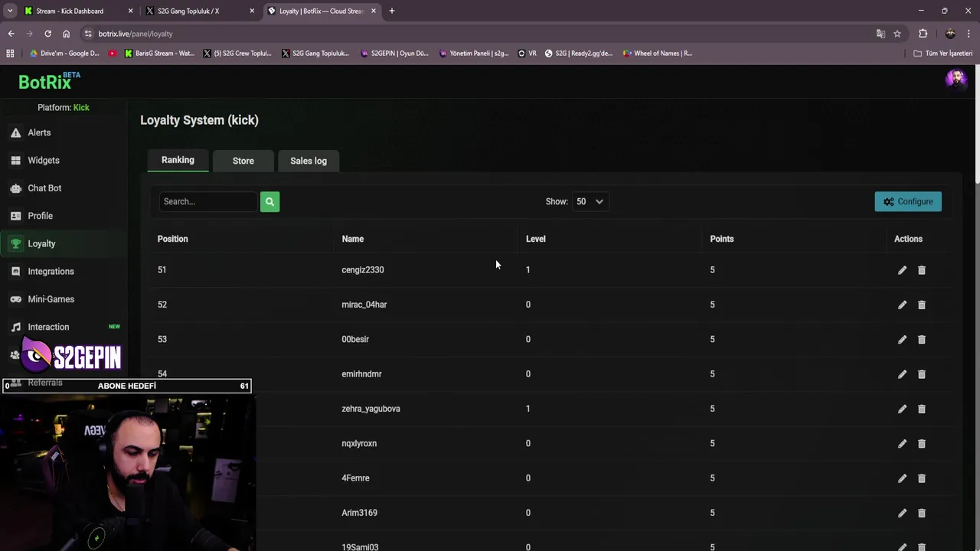Edit the nqxlyroxn entry pencil icon
The width and height of the screenshot is (980, 551).
point(902,444)
